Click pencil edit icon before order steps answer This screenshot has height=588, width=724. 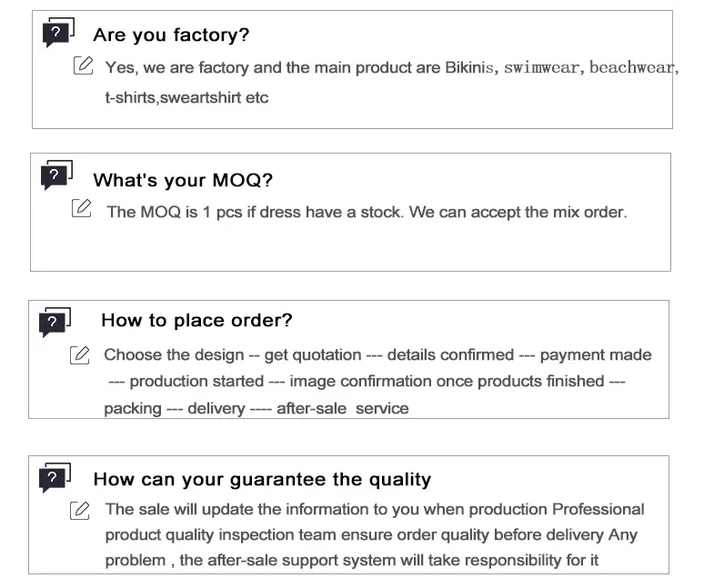click(x=81, y=355)
